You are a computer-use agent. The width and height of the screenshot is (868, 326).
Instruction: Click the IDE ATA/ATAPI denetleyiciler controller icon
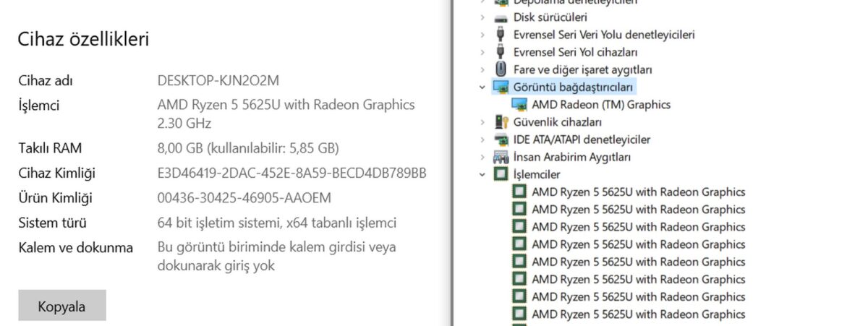pos(501,139)
